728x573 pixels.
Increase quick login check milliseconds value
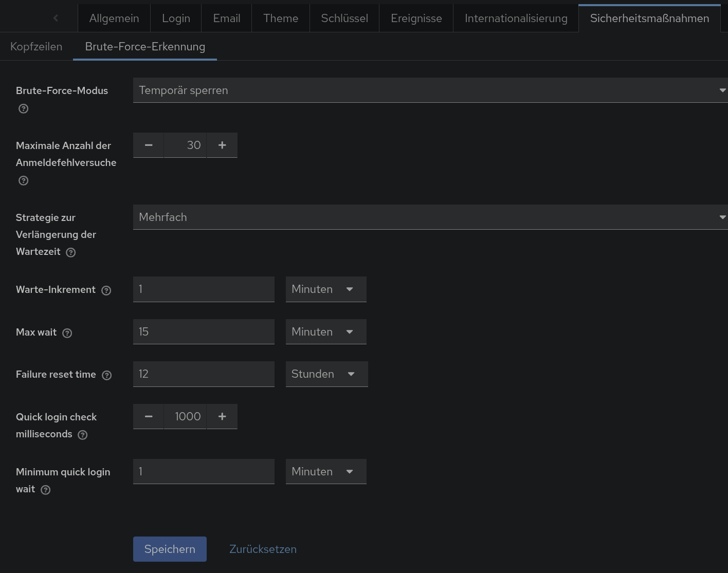click(x=222, y=417)
